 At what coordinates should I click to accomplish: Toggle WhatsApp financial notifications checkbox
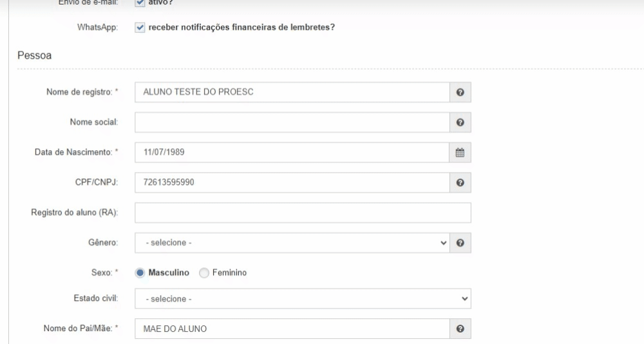tap(140, 28)
